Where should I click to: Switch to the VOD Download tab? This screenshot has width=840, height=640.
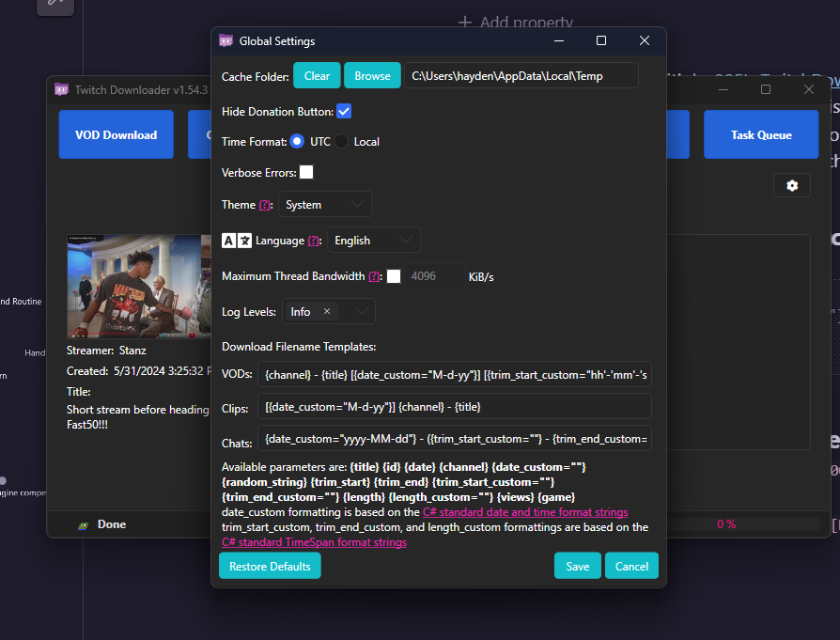(117, 134)
